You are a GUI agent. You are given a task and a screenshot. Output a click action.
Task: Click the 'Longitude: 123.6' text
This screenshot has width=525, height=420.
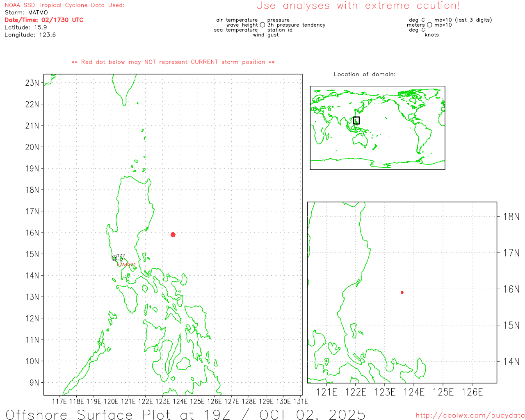pos(30,35)
